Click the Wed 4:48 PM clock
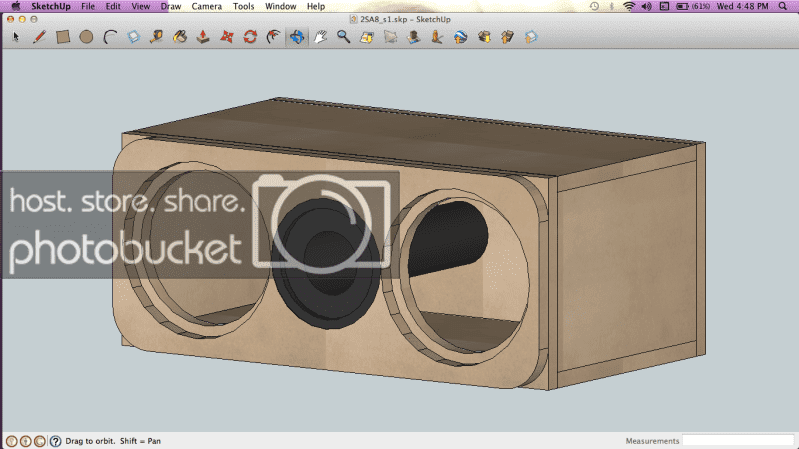The image size is (799, 449). (x=742, y=6)
